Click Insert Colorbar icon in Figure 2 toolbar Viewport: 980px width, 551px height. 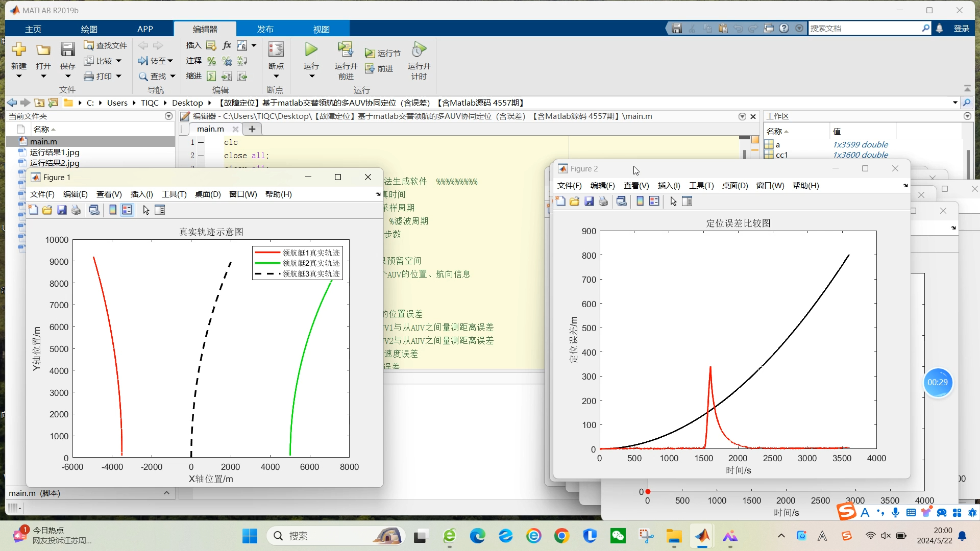click(640, 201)
